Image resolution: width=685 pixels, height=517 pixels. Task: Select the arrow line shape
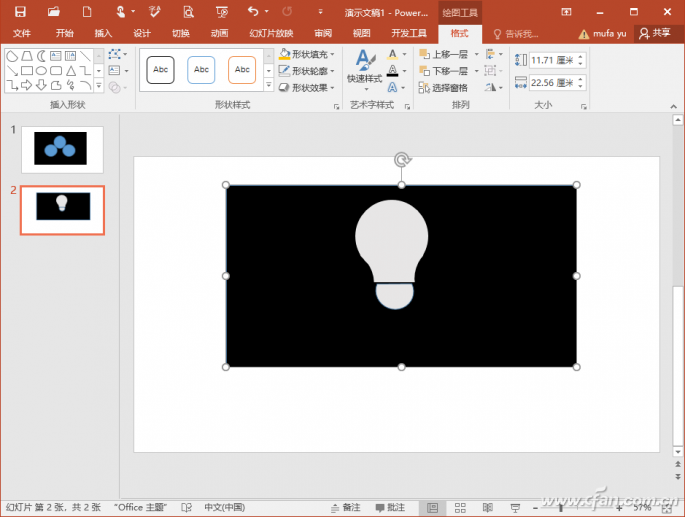click(12, 71)
